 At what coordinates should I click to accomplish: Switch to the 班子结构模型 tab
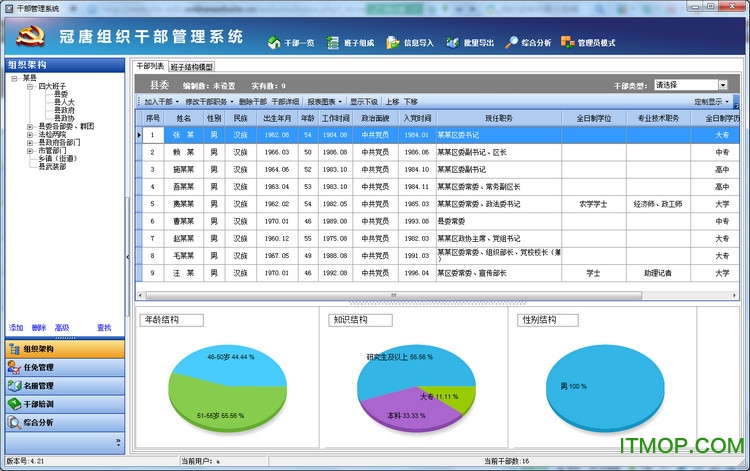coord(192,67)
